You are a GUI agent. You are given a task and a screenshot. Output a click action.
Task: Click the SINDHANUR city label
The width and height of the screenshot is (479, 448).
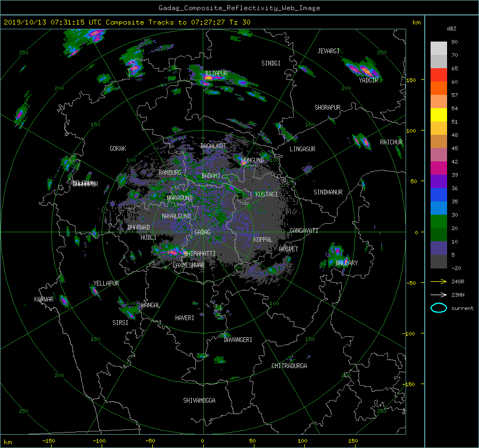point(328,192)
